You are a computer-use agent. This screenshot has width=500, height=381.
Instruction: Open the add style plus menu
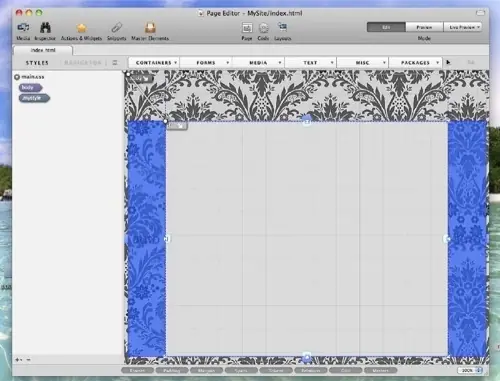click(x=19, y=360)
